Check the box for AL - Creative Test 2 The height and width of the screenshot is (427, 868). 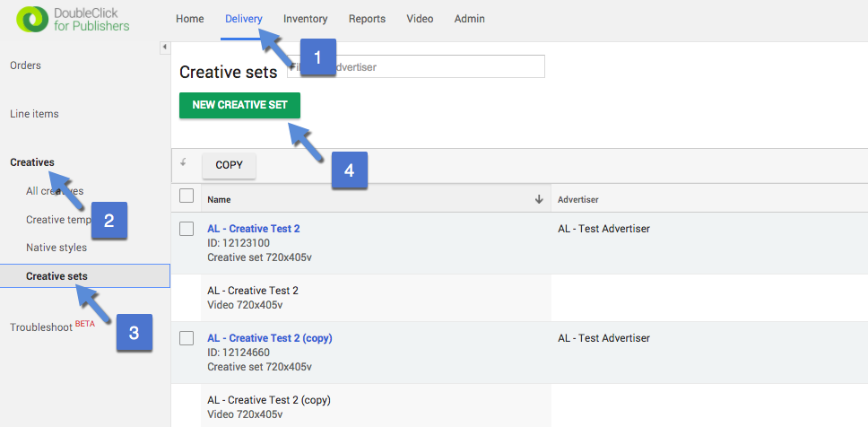coord(187,229)
